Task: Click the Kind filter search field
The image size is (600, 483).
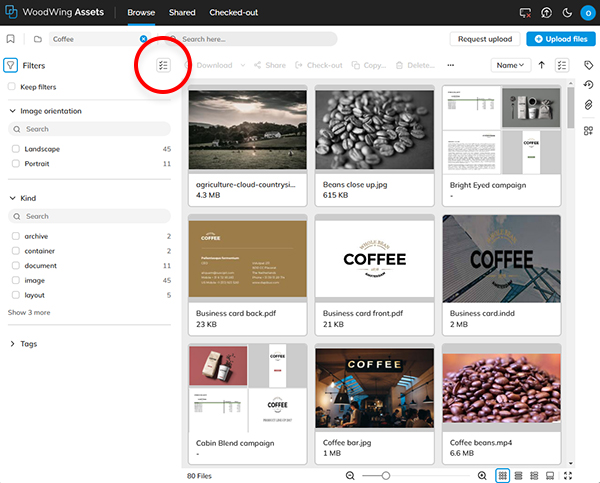Action: 89,216
